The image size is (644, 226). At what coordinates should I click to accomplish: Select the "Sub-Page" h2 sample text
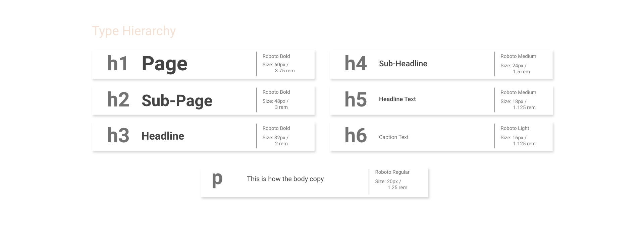pyautogui.click(x=177, y=100)
